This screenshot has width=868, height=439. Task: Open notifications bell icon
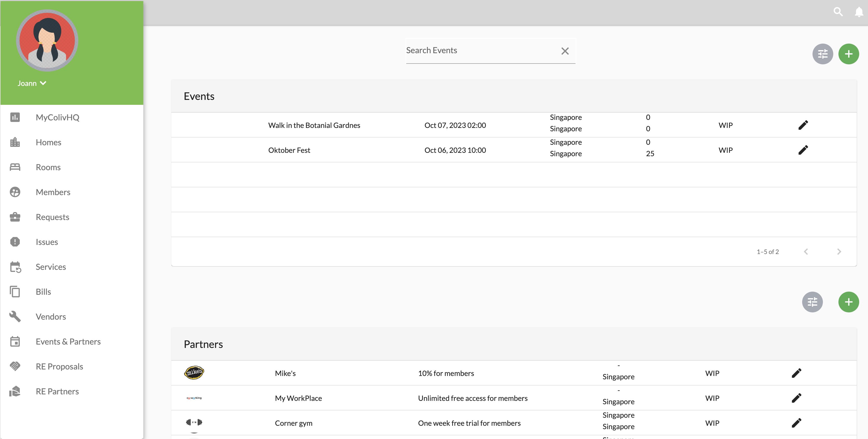859,12
